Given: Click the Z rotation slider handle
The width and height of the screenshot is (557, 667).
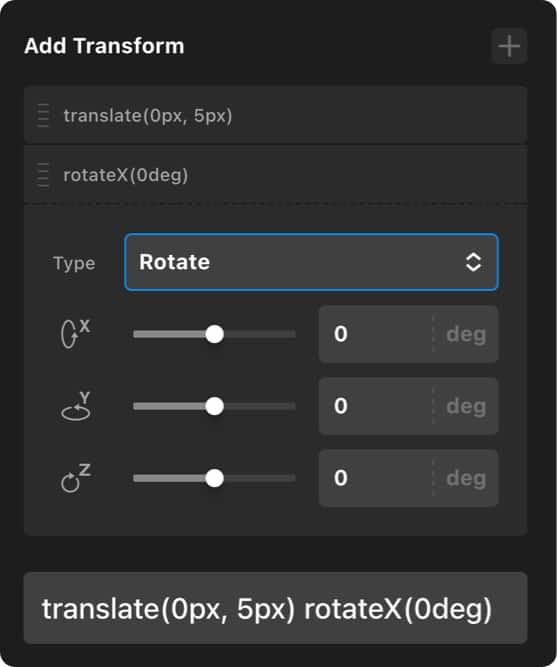Looking at the screenshot, I should click(x=214, y=479).
